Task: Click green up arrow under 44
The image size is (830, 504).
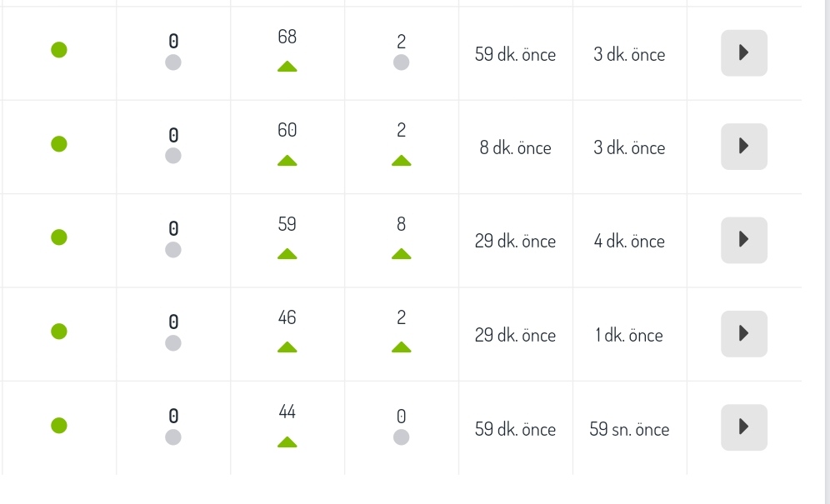Action: pos(287,442)
